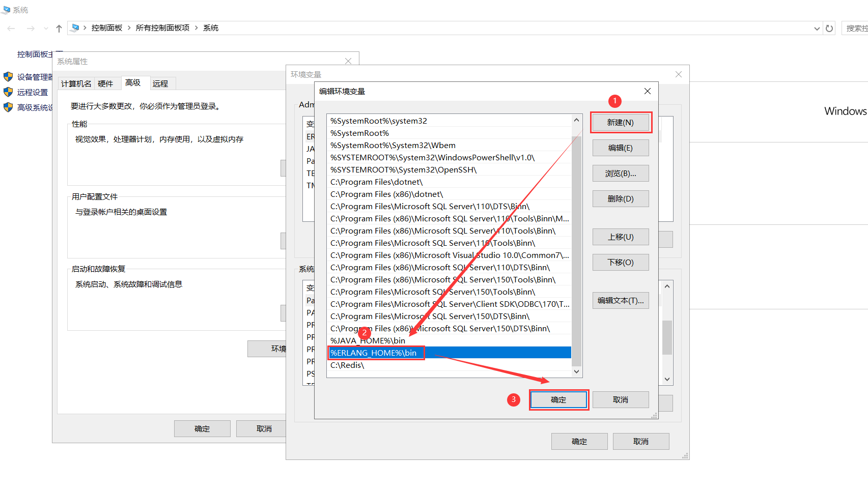
Task: Select the WindowsPowerShell\v1.0\ path entry
Action: pos(449,158)
